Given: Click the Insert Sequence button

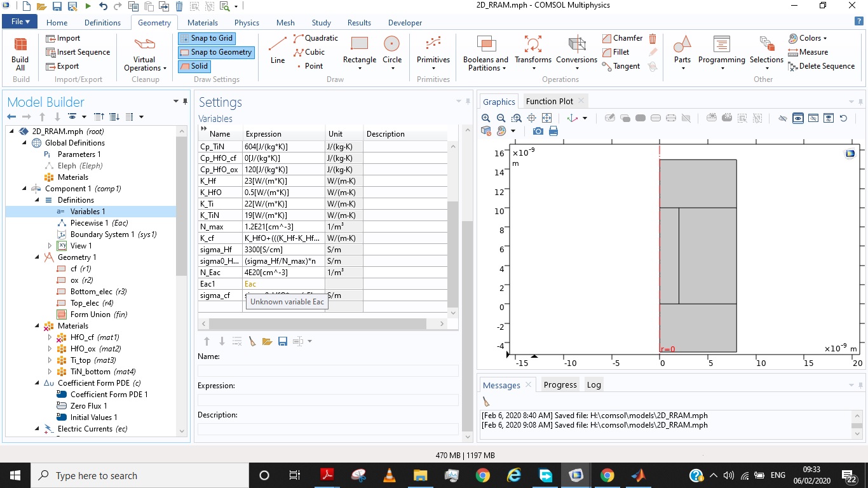Looking at the screenshot, I should (x=78, y=52).
